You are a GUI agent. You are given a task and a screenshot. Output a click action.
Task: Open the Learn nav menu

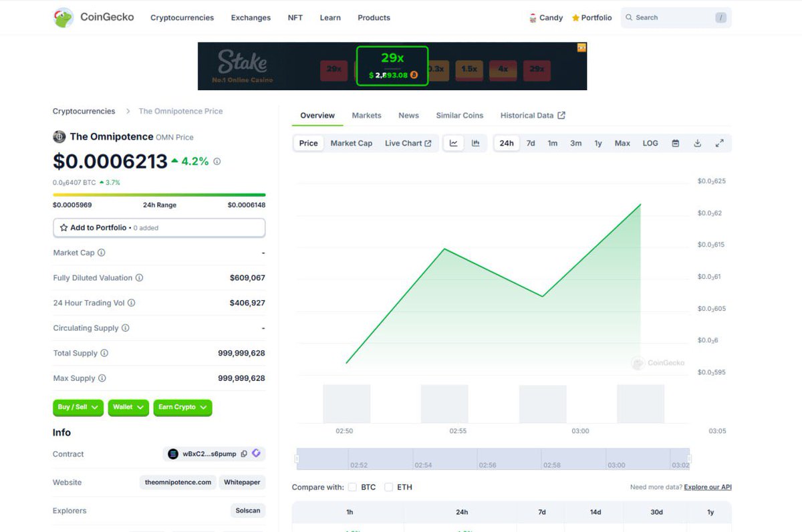[x=330, y=18]
